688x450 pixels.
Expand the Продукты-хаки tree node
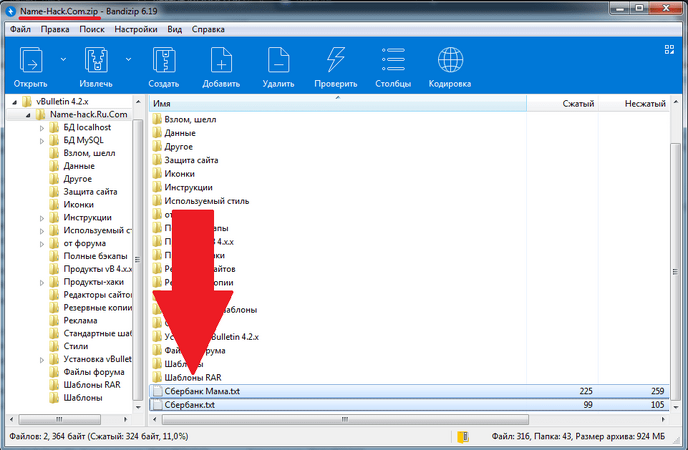[42, 281]
